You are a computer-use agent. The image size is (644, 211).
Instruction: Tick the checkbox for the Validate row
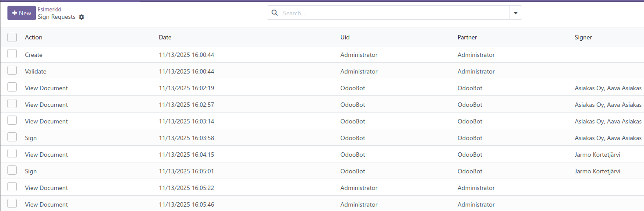click(12, 70)
